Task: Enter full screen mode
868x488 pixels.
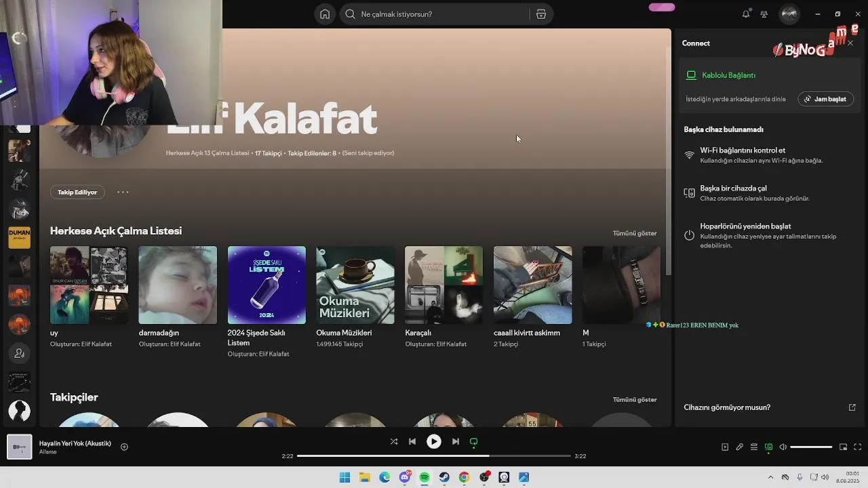Action: pos(857,447)
